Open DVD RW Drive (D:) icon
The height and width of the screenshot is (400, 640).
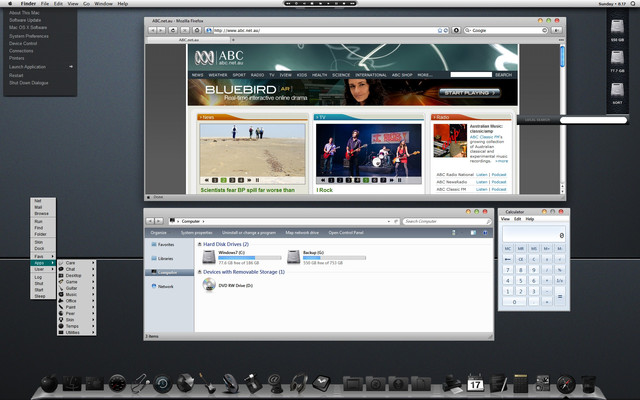click(x=209, y=284)
